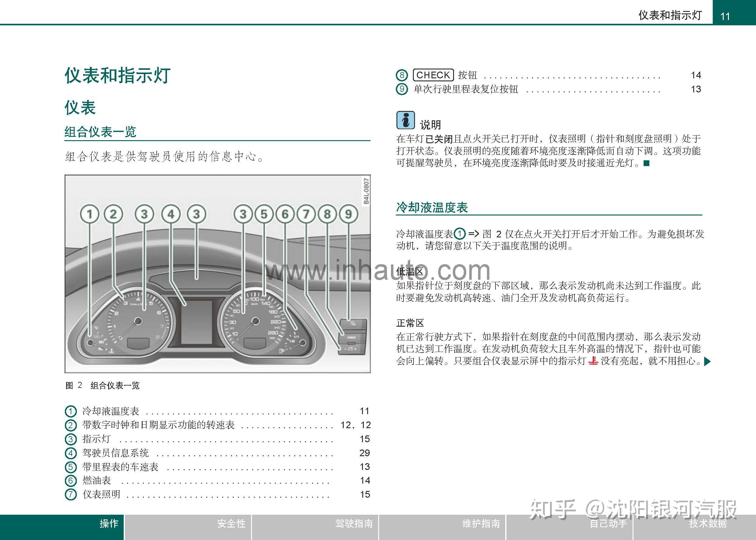Click the blue info 说明 icon
Viewport: 756px width, 540px height.
point(405,120)
